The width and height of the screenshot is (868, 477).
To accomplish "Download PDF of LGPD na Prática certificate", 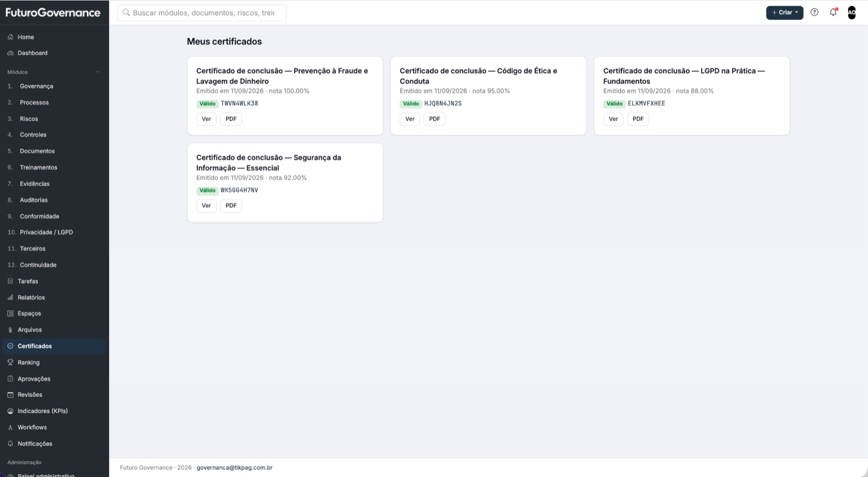I will coord(638,119).
